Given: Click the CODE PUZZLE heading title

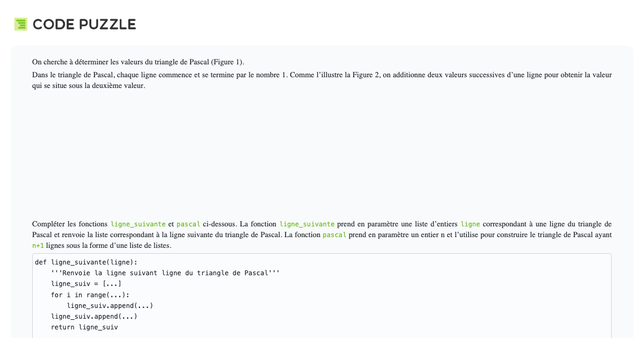Looking at the screenshot, I should pos(84,25).
